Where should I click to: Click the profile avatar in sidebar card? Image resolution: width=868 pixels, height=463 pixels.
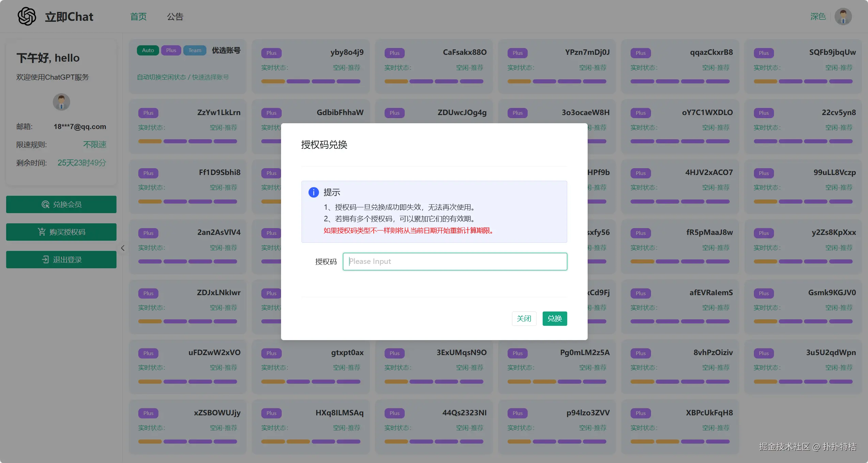click(x=61, y=102)
